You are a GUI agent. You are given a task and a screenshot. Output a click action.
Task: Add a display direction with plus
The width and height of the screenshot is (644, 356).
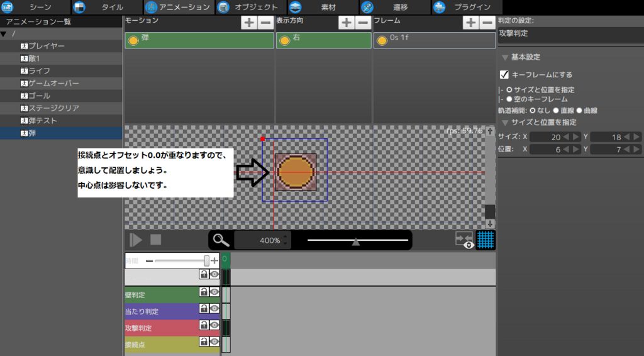click(347, 23)
